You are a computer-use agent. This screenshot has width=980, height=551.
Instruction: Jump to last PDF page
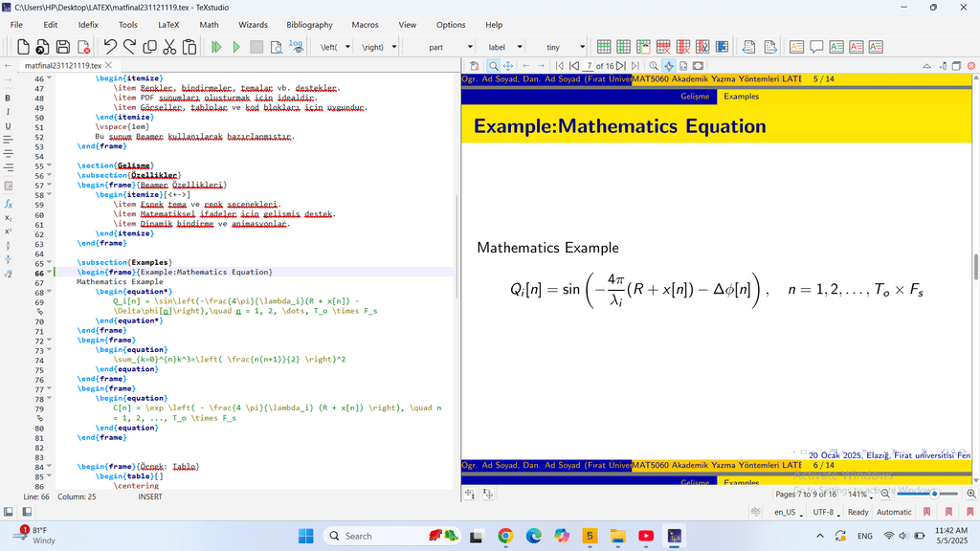[635, 66]
